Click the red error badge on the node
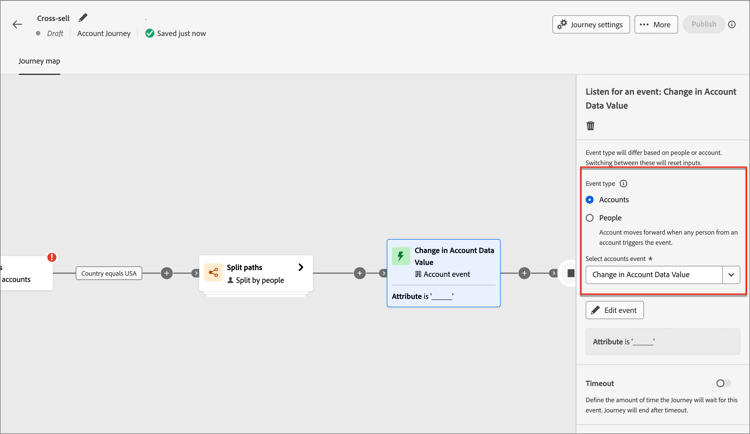The height and width of the screenshot is (434, 750). pyautogui.click(x=52, y=257)
